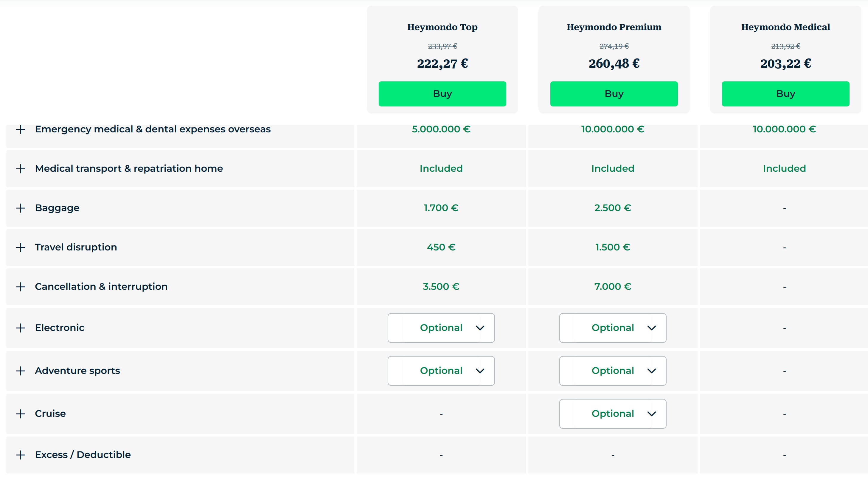Screen dimensions: 868x486
Task: Open the Cruise Optional dropdown for Heymondo Premium
Action: click(613, 414)
